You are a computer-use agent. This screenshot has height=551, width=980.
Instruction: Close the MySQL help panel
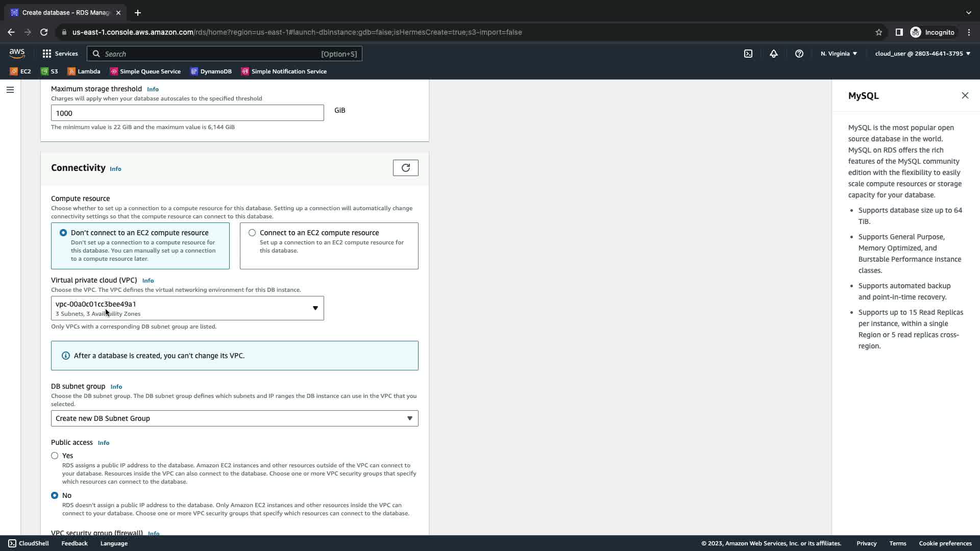[x=964, y=95]
